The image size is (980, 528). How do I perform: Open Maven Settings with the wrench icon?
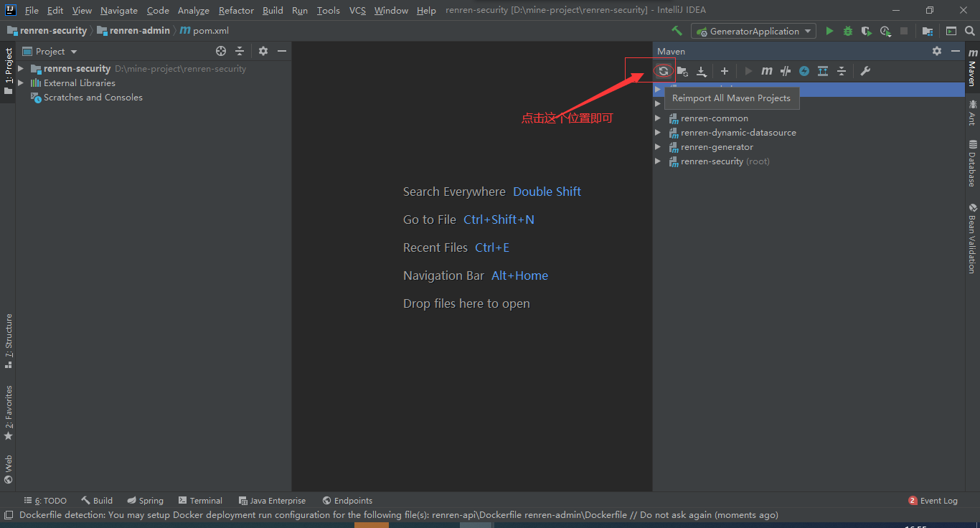coord(864,70)
